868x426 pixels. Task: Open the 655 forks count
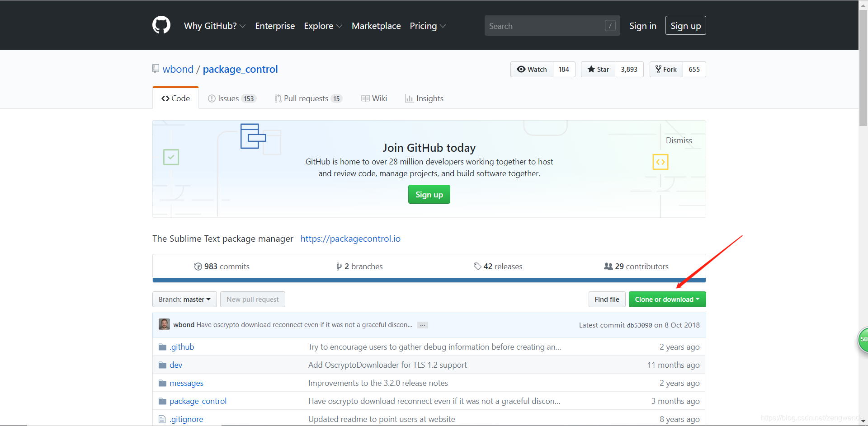click(694, 69)
